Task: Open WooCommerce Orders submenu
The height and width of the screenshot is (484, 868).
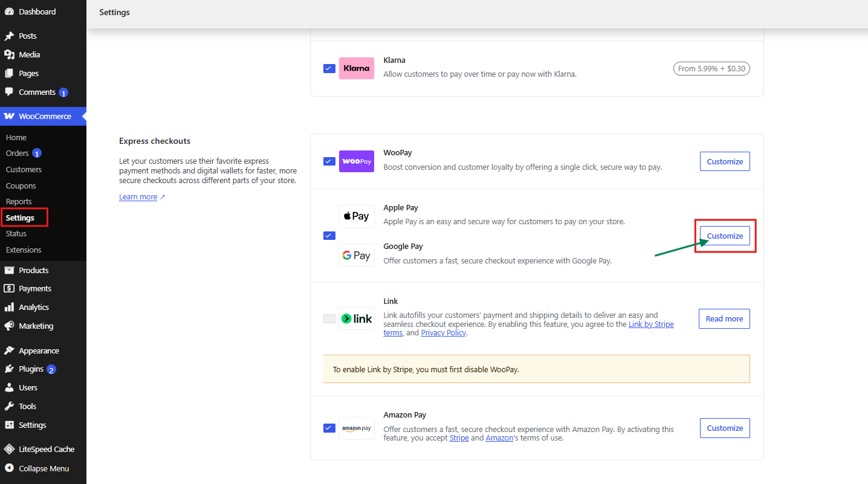Action: [x=17, y=153]
